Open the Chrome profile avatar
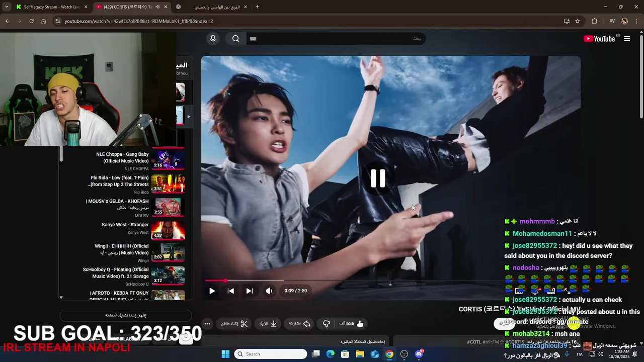Image resolution: width=644 pixels, height=362 pixels. coord(624,21)
